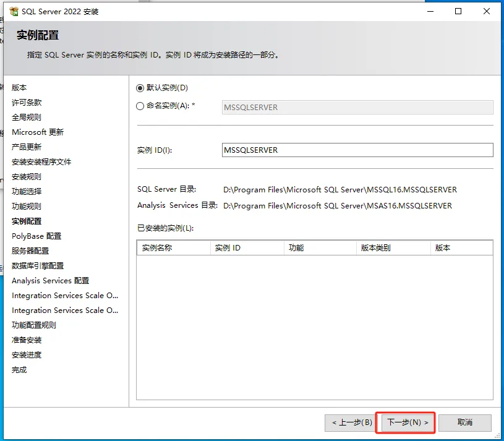Maximize the SQL Server 2022 安装 window
Image resolution: width=504 pixels, height=441 pixels.
tap(458, 11)
